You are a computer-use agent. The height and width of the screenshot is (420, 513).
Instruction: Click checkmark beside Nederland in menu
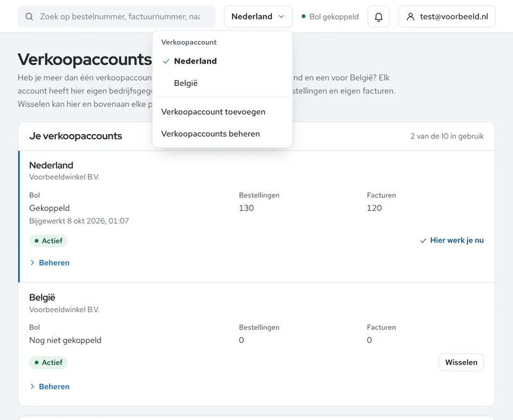[x=166, y=61]
